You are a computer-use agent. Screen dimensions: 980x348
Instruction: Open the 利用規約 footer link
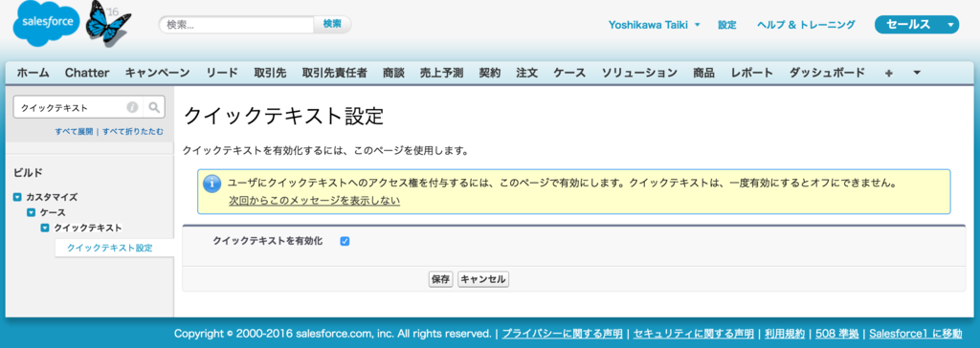coord(784,333)
